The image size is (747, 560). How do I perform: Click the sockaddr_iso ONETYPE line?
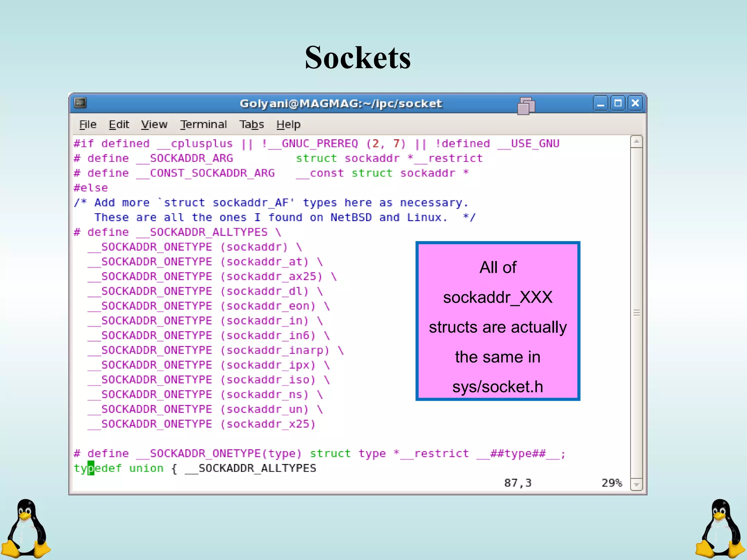[209, 380]
